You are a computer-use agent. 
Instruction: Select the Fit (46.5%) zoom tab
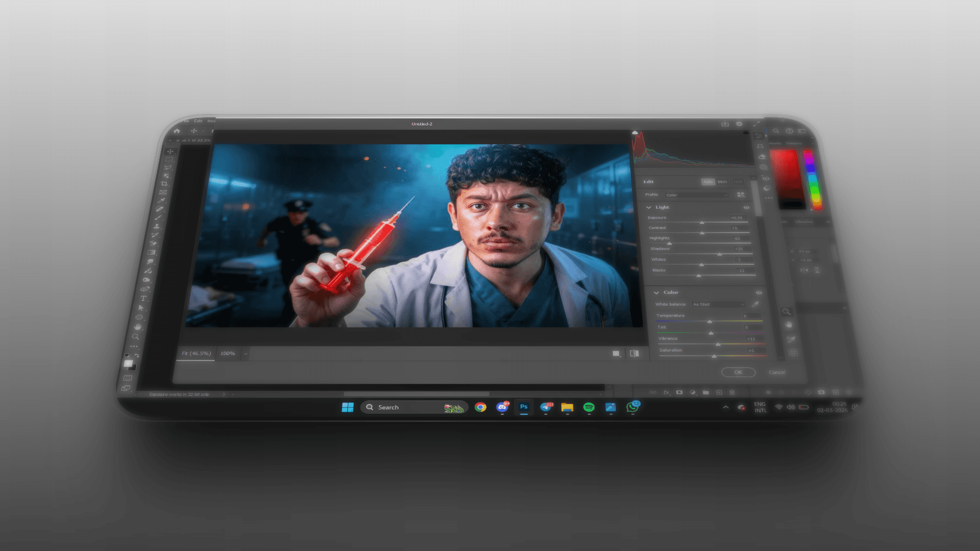pyautogui.click(x=196, y=354)
